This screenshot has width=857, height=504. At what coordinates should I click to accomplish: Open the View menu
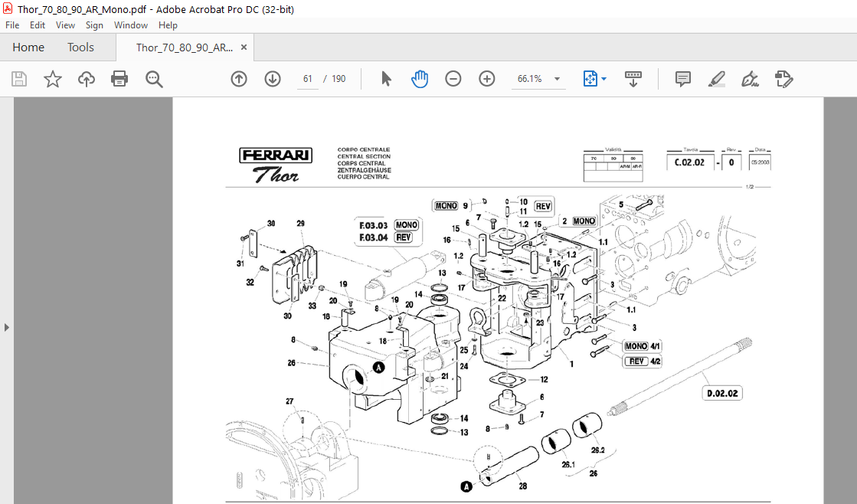(x=65, y=25)
